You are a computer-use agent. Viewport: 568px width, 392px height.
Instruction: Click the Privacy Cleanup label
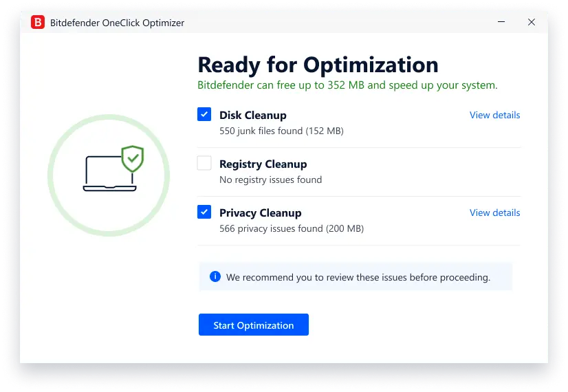(x=261, y=213)
